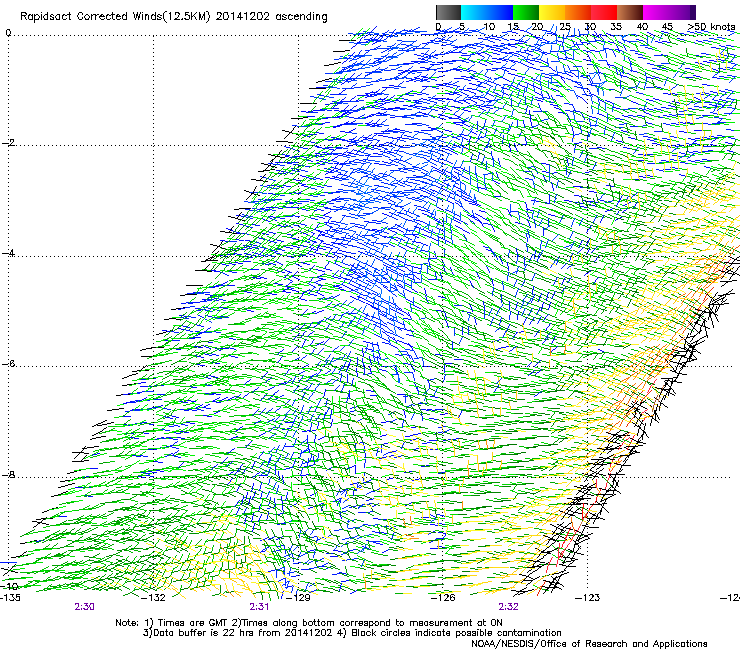Click the blue 10-15 knots color swatch
Image resolution: width=740 pixels, height=650 pixels.
[500, 12]
